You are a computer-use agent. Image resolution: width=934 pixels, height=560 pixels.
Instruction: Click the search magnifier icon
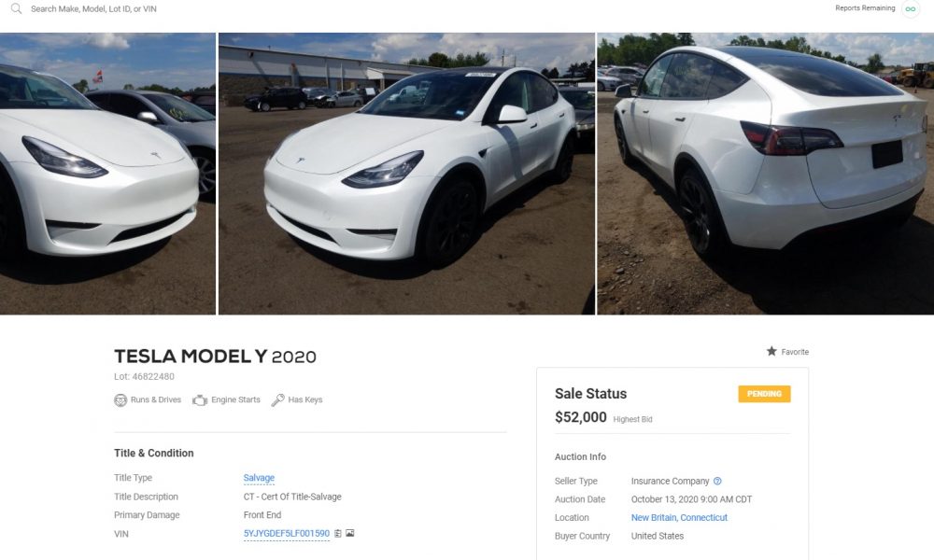16,8
